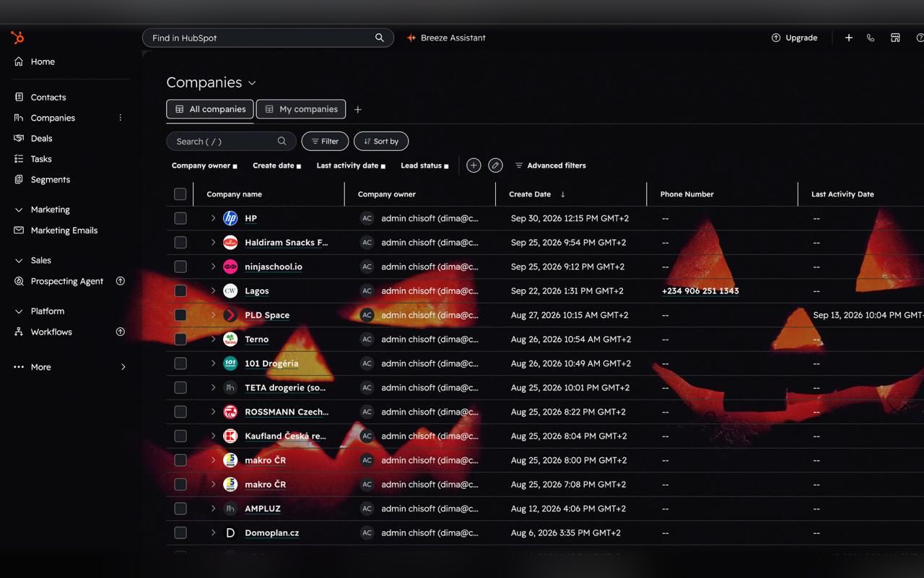Expand the 101 Drogéria row chevron
This screenshot has height=578, width=924.
pyautogui.click(x=213, y=363)
